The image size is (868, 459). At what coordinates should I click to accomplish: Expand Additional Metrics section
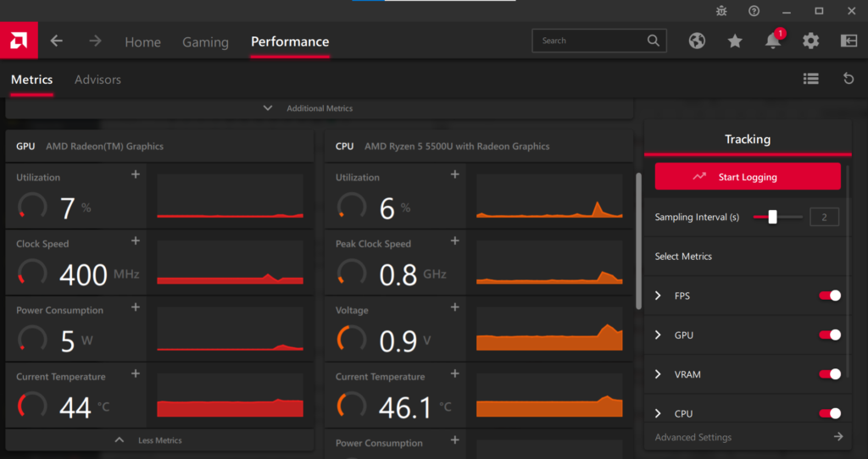pyautogui.click(x=320, y=108)
